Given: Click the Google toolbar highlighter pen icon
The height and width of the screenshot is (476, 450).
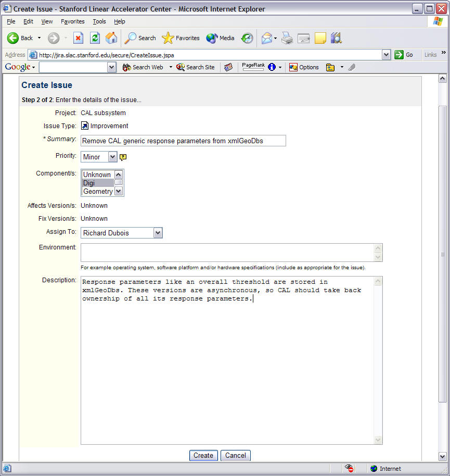Looking at the screenshot, I should pyautogui.click(x=352, y=67).
